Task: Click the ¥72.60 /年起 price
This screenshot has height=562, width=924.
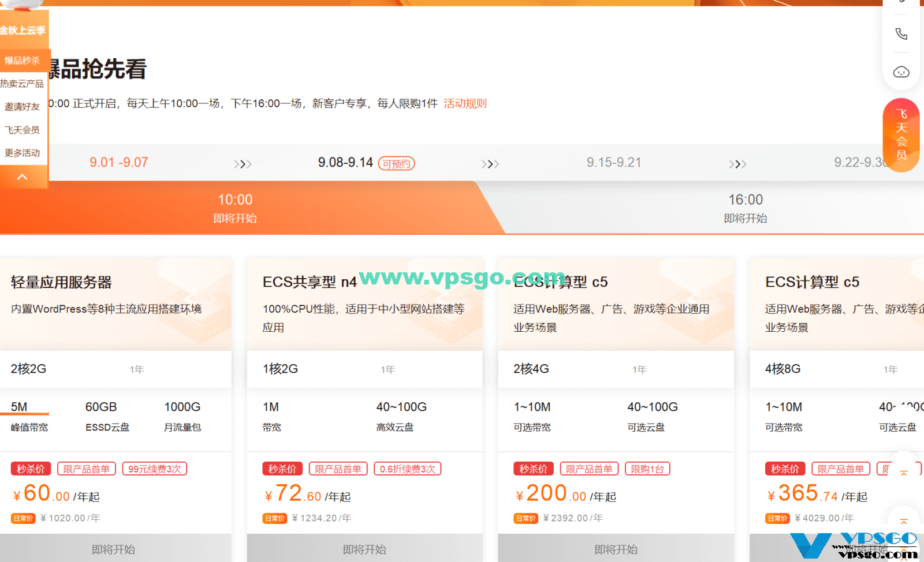Action: [x=307, y=494]
